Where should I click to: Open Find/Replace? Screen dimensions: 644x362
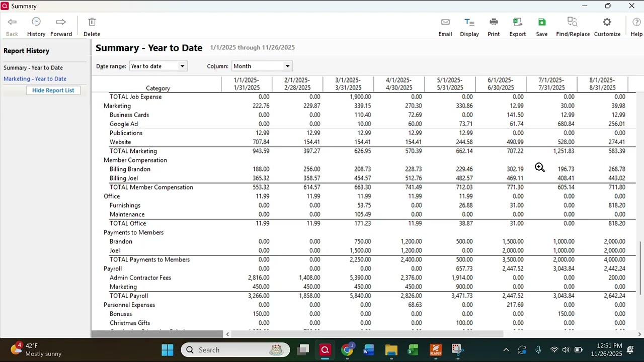tap(573, 27)
